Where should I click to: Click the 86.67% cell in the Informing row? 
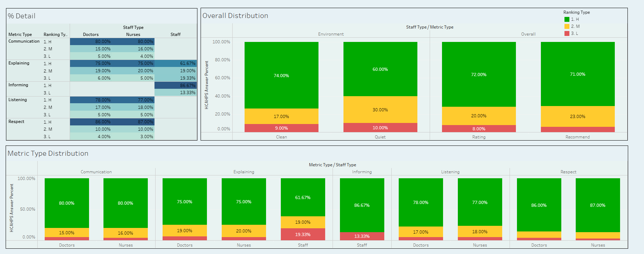pyautogui.click(x=176, y=85)
